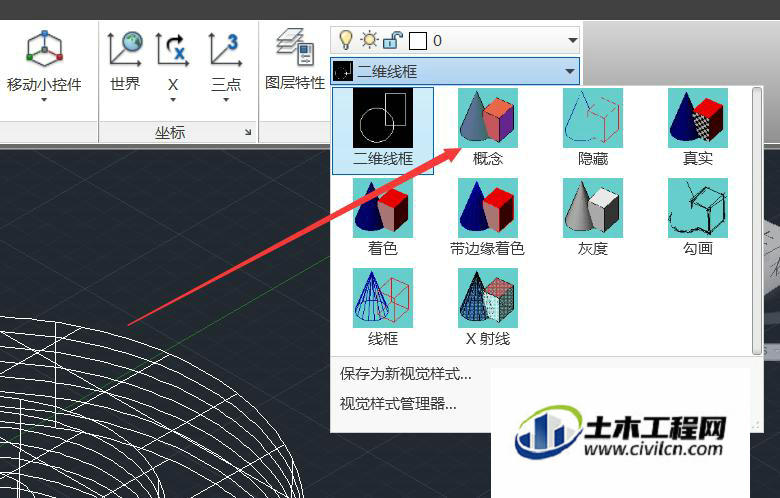This screenshot has width=780, height=498.
Task: Apply the 真实 visual style
Action: pos(697,118)
